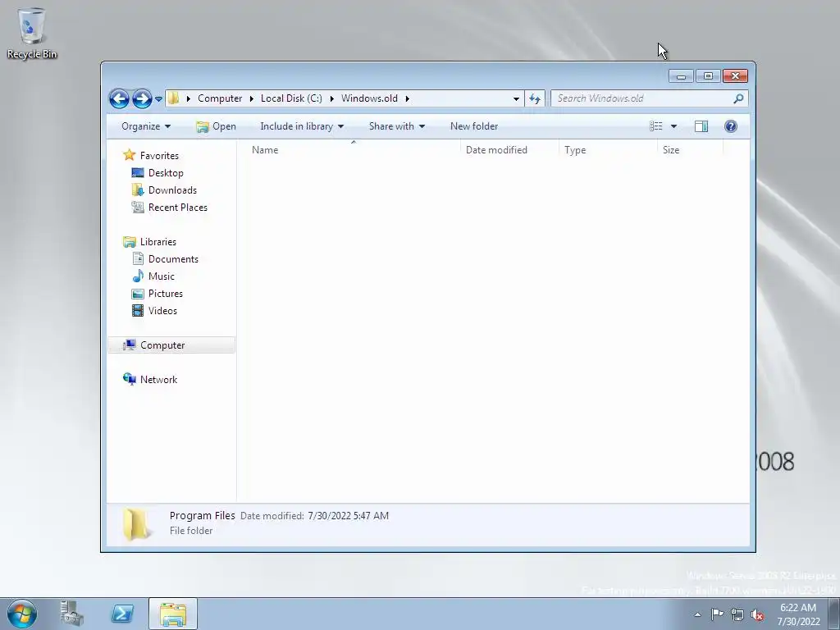Click Date modified value in details pane
The height and width of the screenshot is (630, 840).
348,516
